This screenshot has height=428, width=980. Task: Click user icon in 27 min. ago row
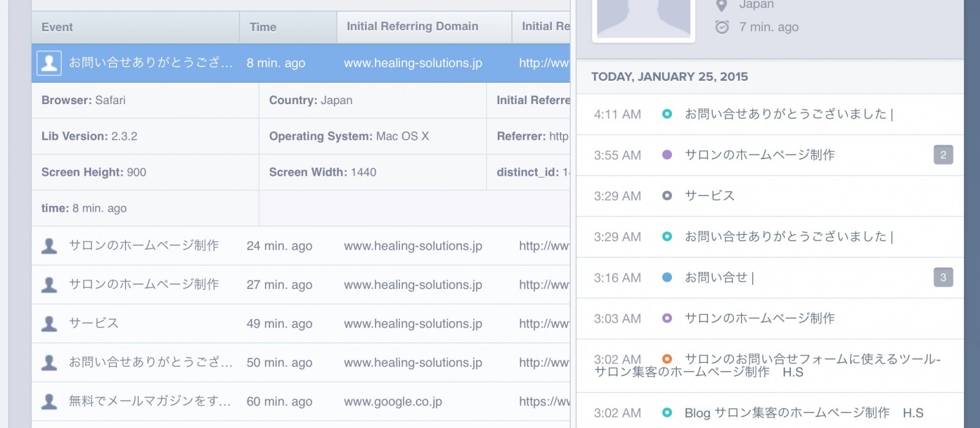(x=49, y=285)
